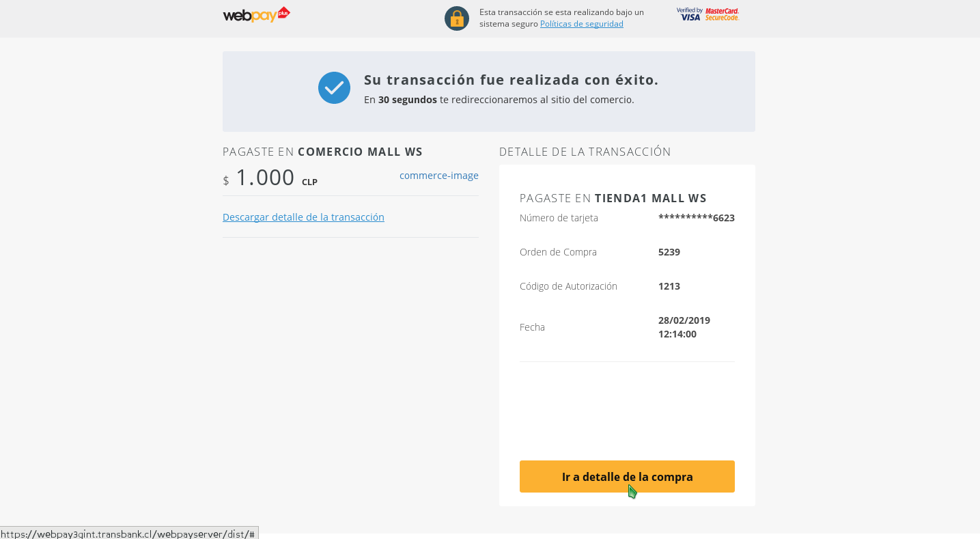Screen dimensions: 980x539
Task: Click the transaction success heading
Action: pyautogui.click(x=511, y=80)
